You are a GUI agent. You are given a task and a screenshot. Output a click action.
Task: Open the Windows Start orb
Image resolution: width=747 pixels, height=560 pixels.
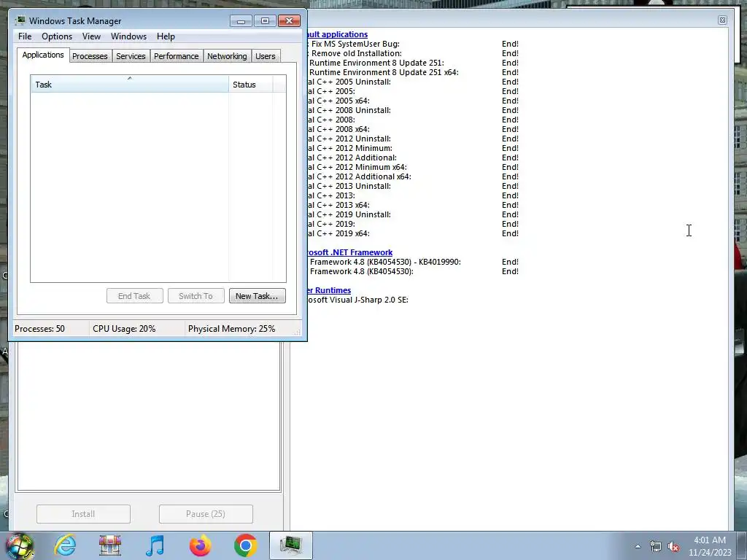click(20, 545)
